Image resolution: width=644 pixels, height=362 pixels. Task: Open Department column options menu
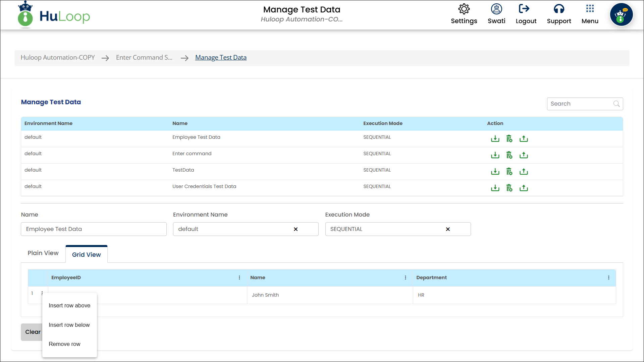tap(609, 278)
